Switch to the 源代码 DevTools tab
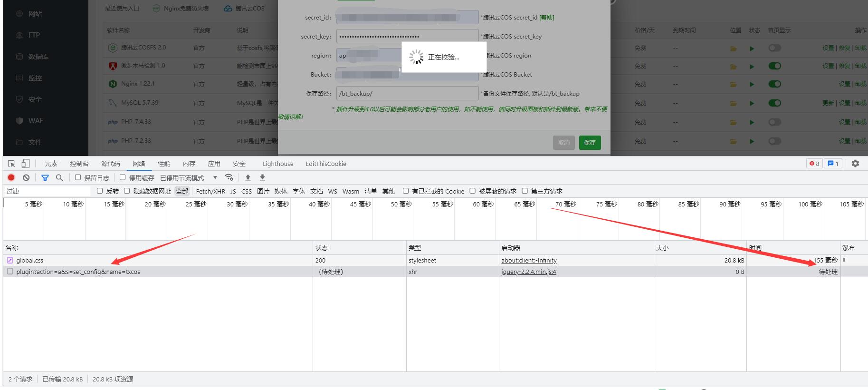 coord(111,164)
